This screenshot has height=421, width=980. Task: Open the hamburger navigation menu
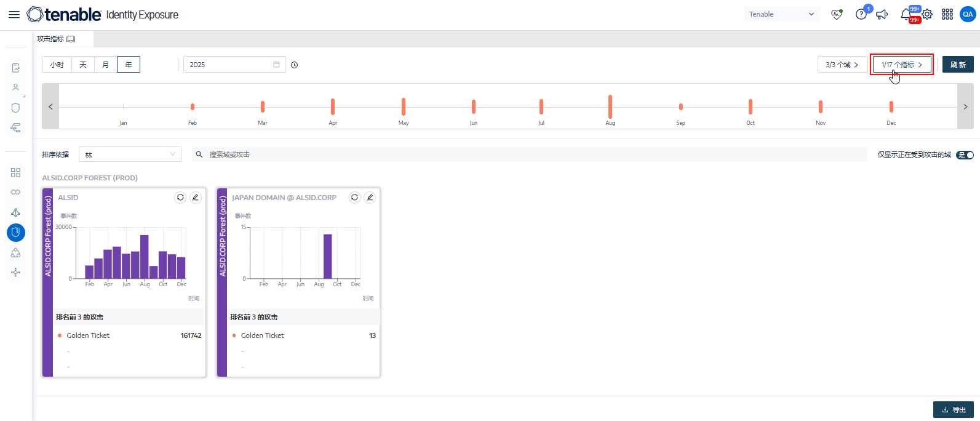coord(14,14)
